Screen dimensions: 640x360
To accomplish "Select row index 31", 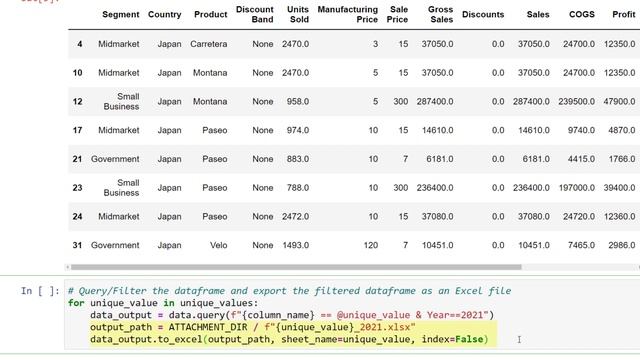I will [x=78, y=245].
